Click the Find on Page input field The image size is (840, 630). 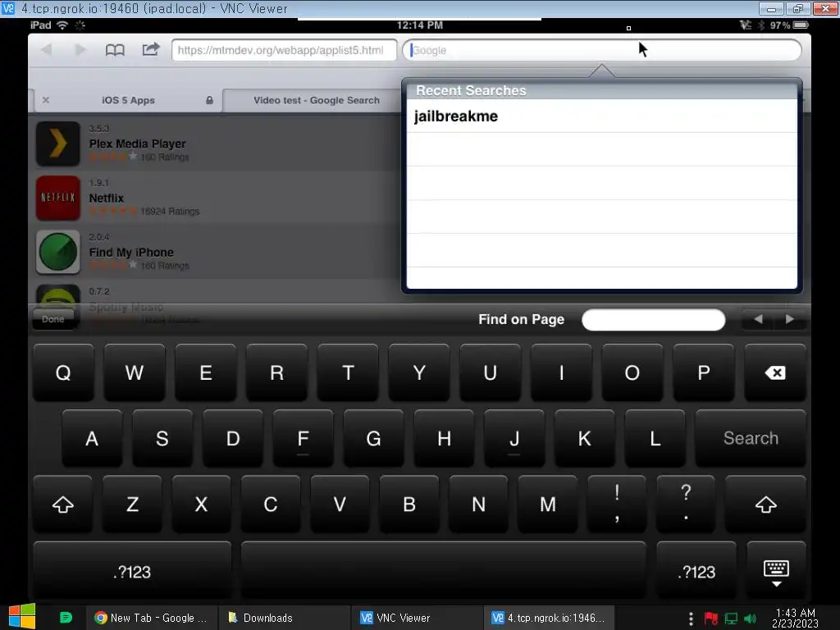(x=654, y=320)
